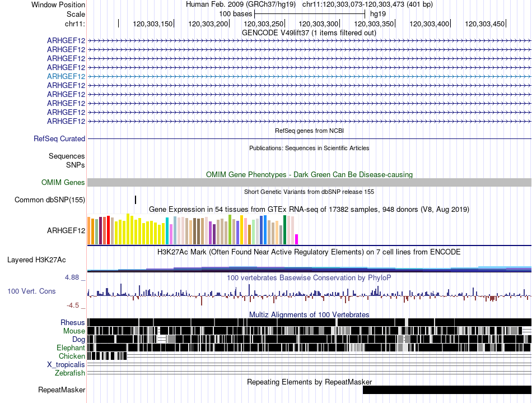Viewport: 532px width, 403px height.
Task: Click the 100 Vert. Cons track label
Action: [x=31, y=291]
